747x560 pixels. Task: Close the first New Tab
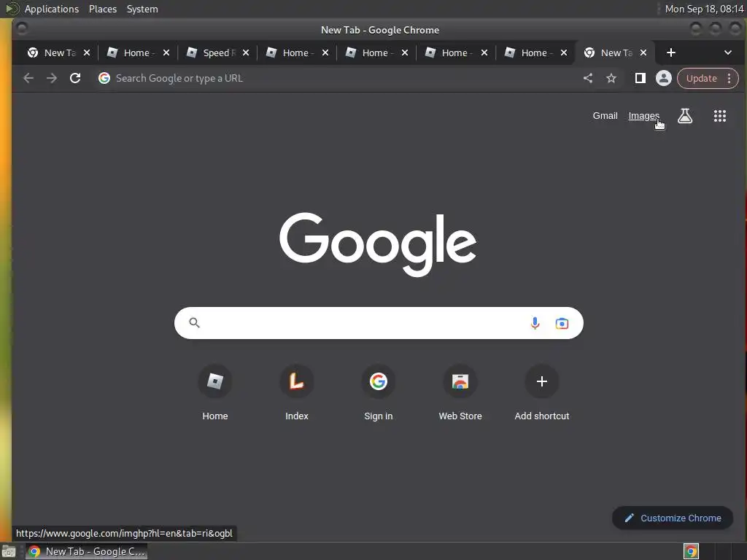[x=87, y=52]
